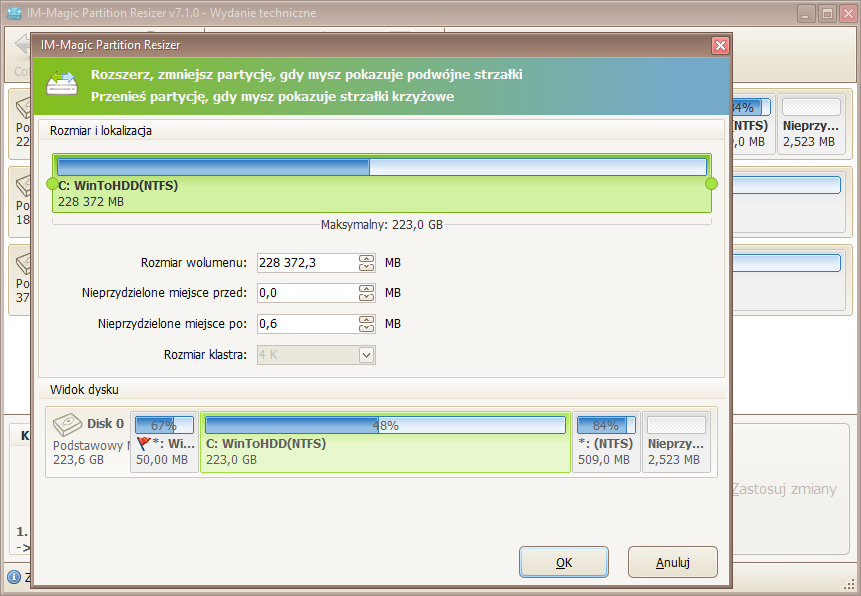861x596 pixels.
Task: Click the 223,6 GB disk size text
Action: 78,460
